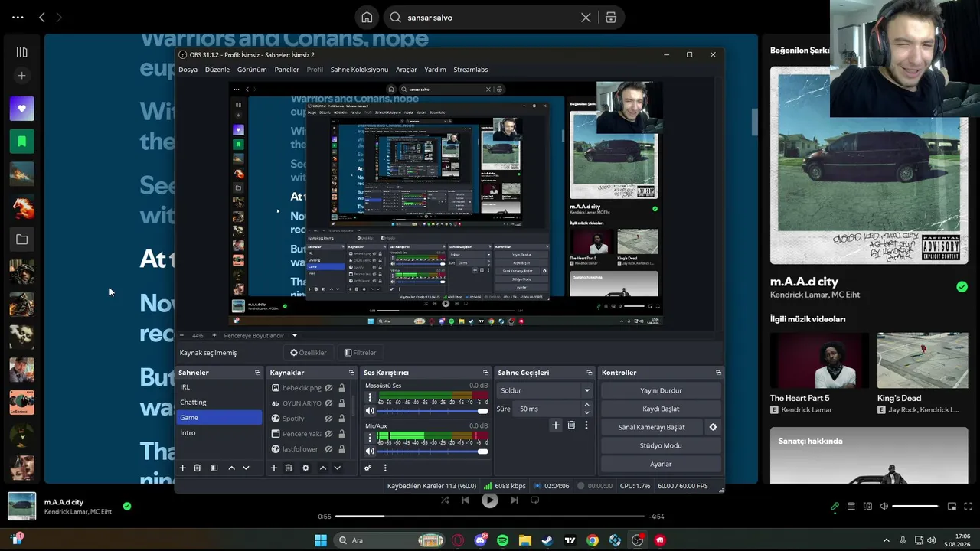
Task: Undock the Kontroller panel
Action: tap(718, 373)
